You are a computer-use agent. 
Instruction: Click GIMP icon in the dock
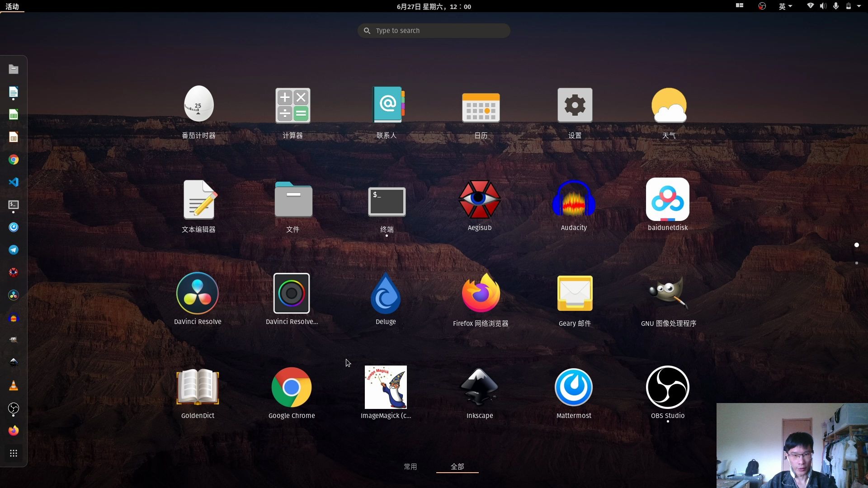[x=14, y=340]
